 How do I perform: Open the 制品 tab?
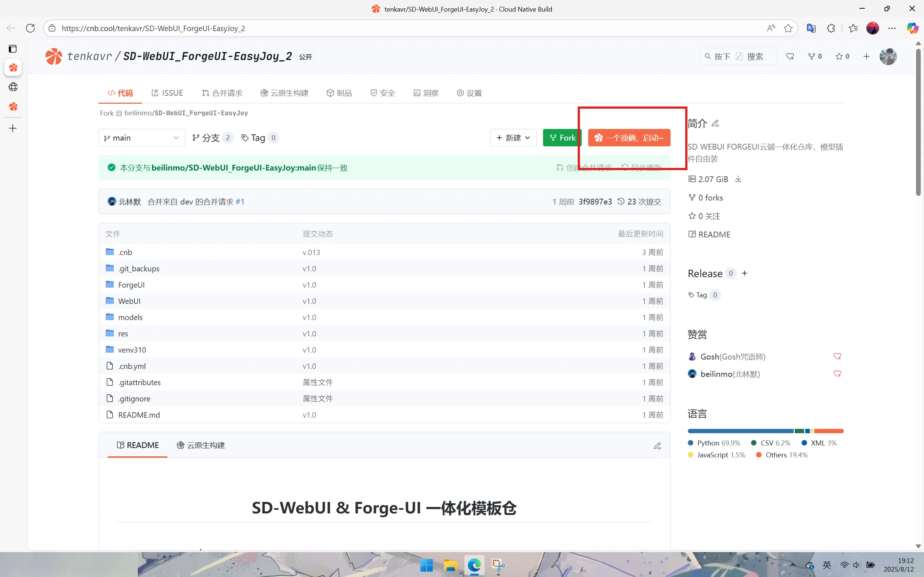pyautogui.click(x=339, y=93)
